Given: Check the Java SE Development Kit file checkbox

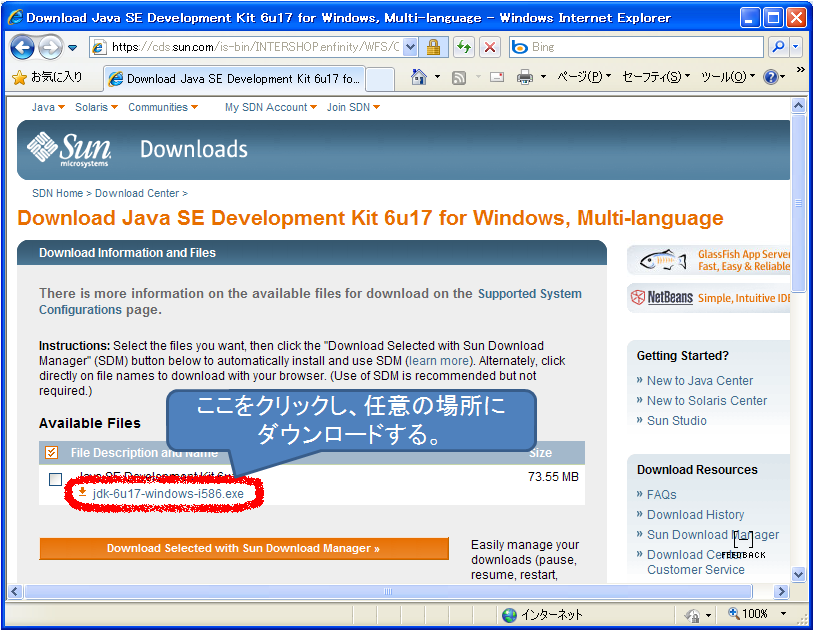Looking at the screenshot, I should [56, 479].
